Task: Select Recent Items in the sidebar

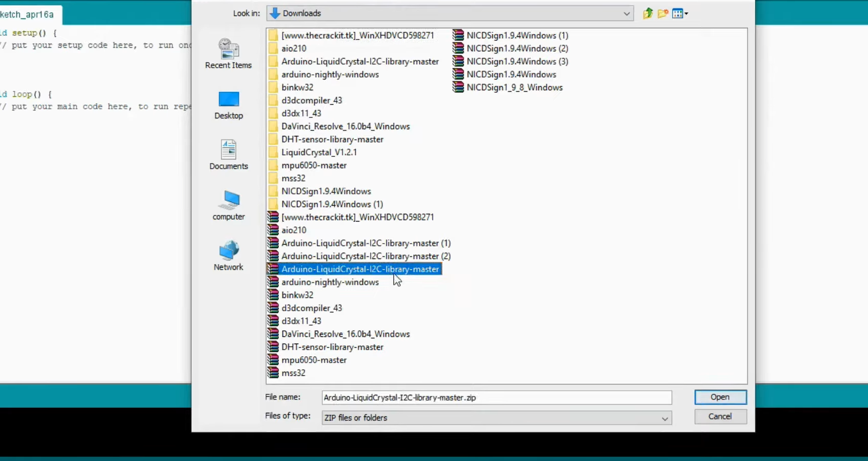Action: point(228,54)
